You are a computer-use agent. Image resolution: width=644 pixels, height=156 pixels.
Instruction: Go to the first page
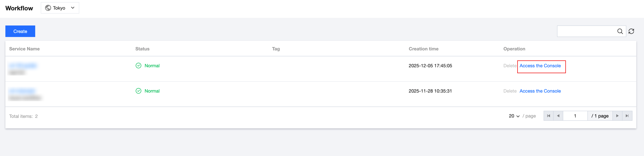pyautogui.click(x=548, y=116)
